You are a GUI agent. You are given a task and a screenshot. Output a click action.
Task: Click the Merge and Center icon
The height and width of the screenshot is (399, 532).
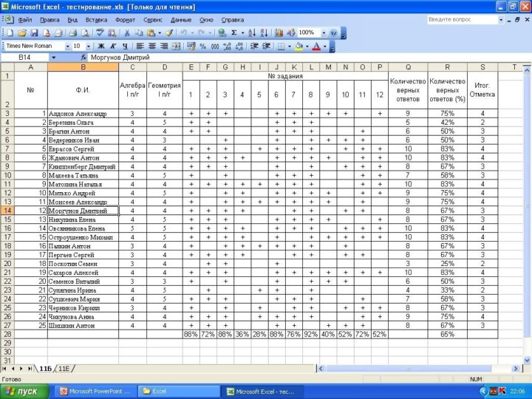176,46
